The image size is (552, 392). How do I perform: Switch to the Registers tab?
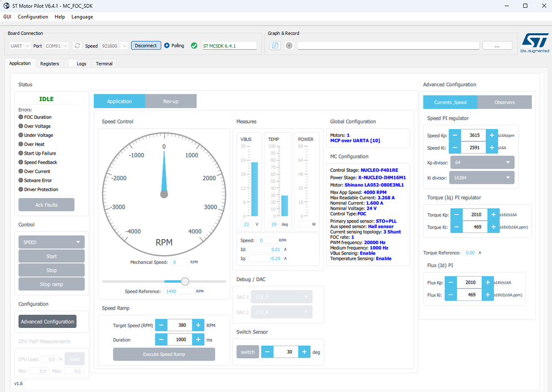[x=50, y=63]
